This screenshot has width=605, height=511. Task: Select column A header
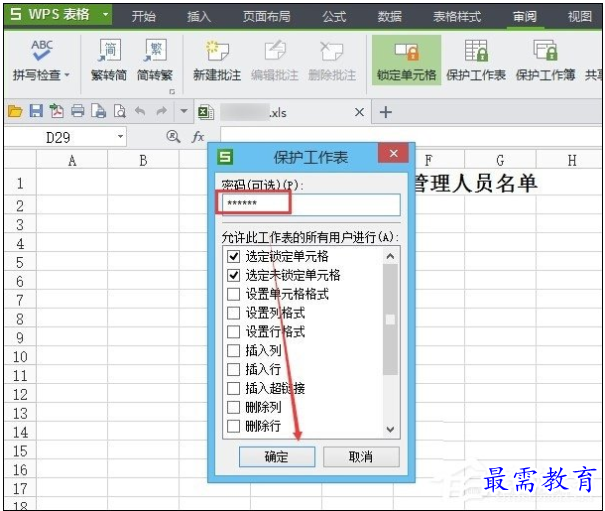pyautogui.click(x=72, y=160)
